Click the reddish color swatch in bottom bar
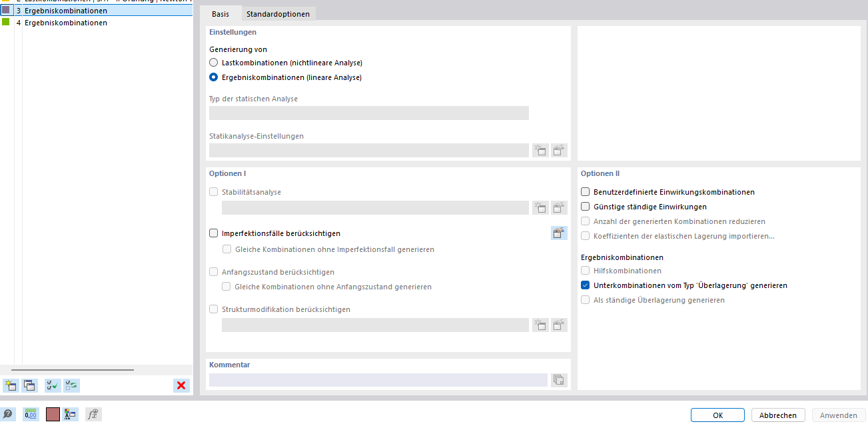Viewport: 868px width, 424px height. pos(53,414)
